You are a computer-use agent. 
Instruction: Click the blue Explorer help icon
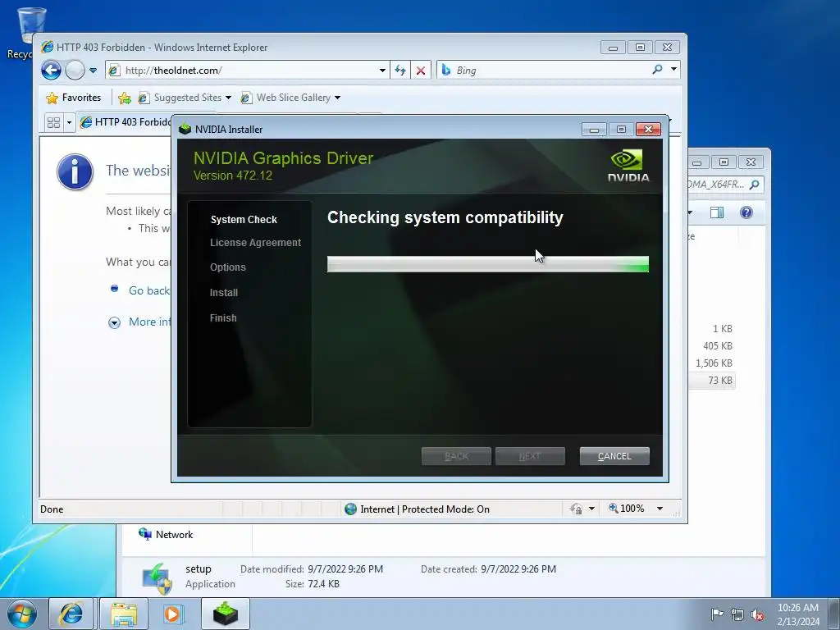point(746,212)
